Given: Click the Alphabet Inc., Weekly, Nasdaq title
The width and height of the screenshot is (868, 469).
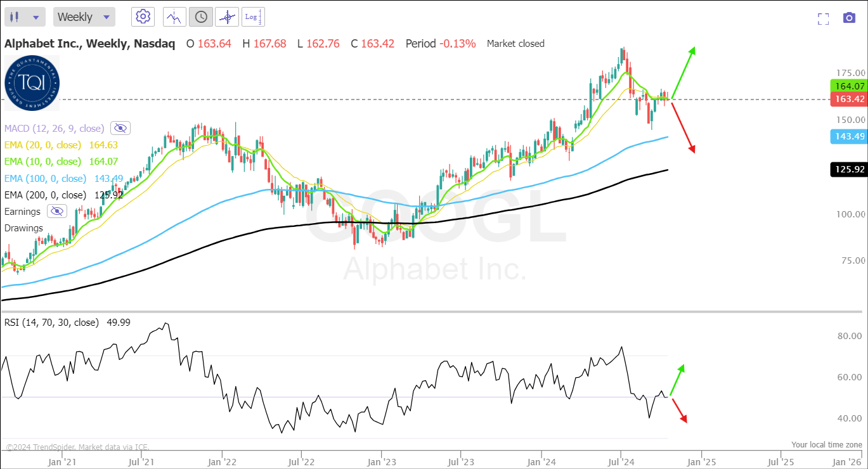Looking at the screenshot, I should (89, 44).
